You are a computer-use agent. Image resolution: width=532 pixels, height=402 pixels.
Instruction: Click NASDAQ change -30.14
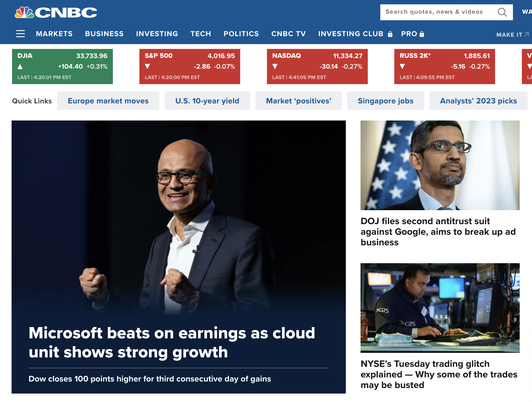pyautogui.click(x=329, y=67)
